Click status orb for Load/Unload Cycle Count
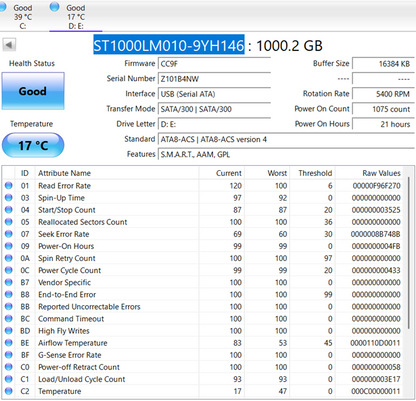This screenshot has width=416, height=401. [x=9, y=379]
